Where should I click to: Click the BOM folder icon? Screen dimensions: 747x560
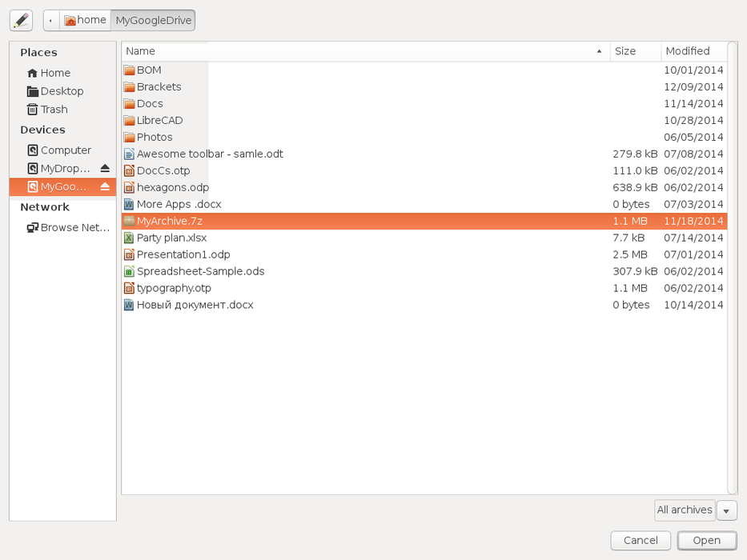pos(130,70)
